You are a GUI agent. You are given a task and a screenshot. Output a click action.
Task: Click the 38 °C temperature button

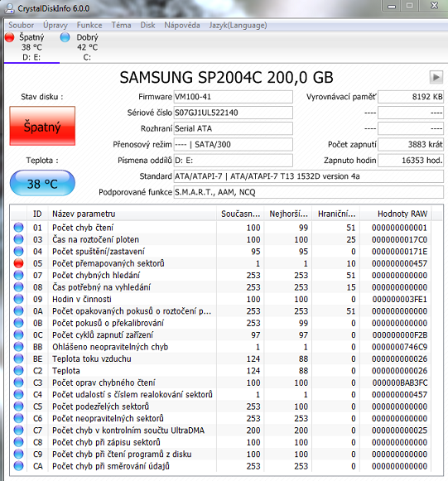point(42,184)
